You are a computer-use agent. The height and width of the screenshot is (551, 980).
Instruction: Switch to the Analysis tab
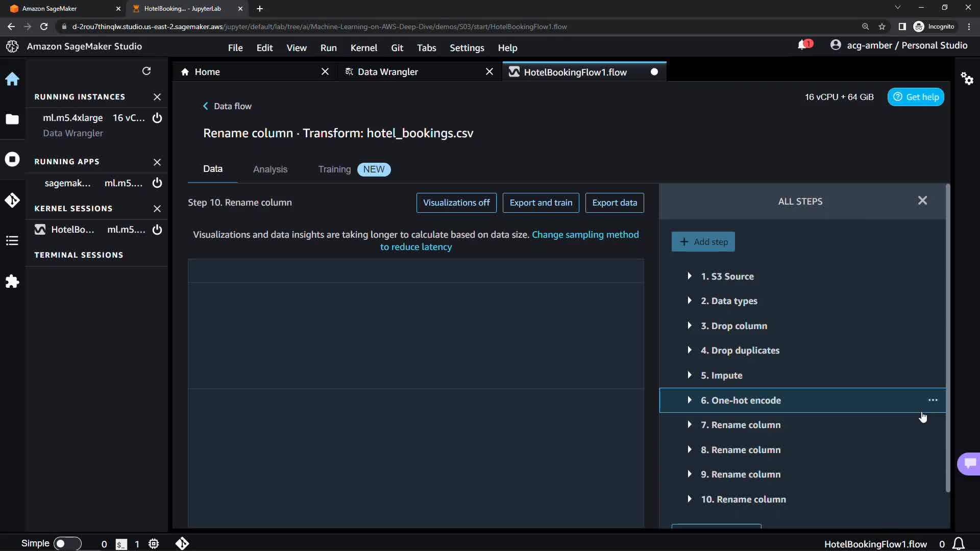(x=270, y=169)
